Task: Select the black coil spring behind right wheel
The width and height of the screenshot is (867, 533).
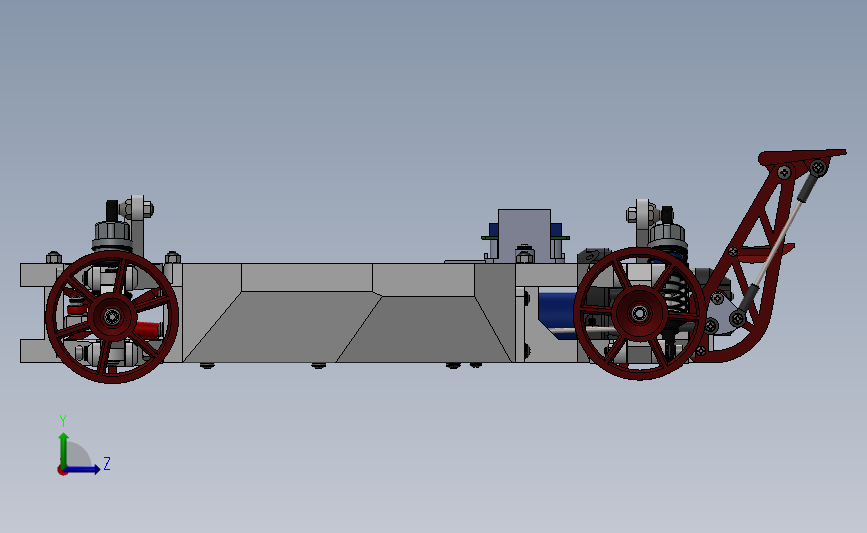Action: click(676, 293)
